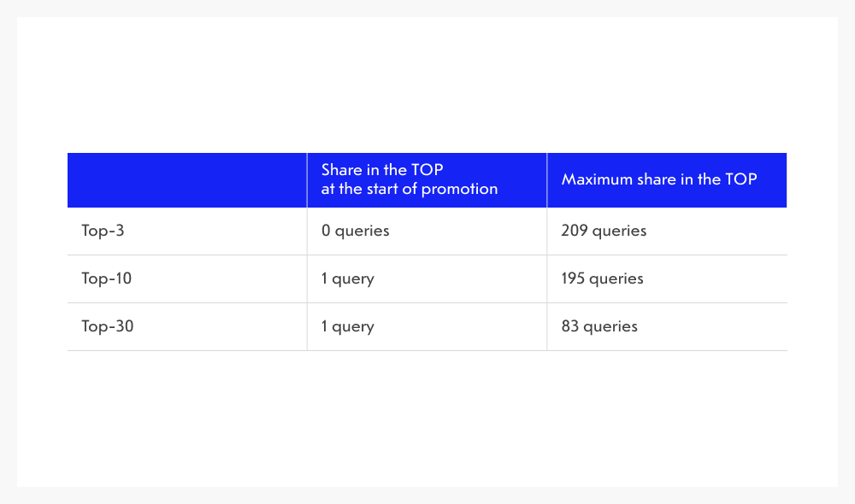Click the Top-10 row label

[107, 278]
